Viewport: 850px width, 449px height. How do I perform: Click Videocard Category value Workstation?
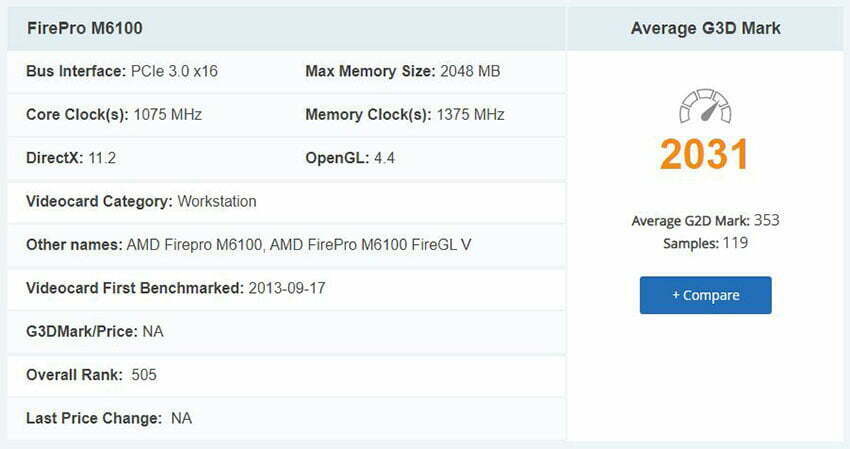(x=217, y=201)
